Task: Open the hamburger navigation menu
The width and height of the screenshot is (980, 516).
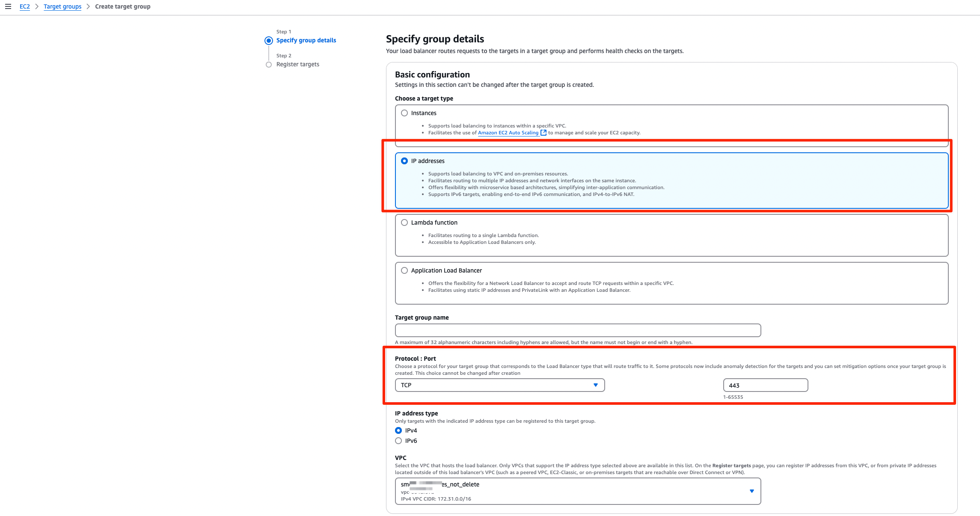Action: (8, 6)
